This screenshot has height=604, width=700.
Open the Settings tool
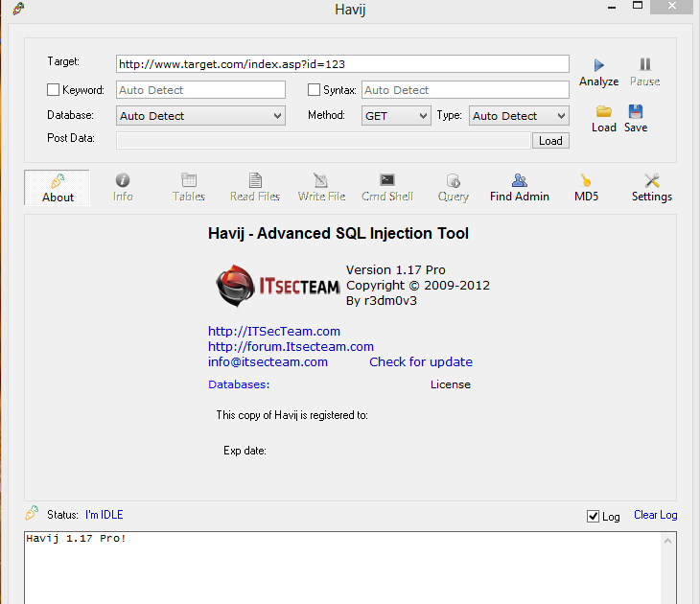coord(652,188)
